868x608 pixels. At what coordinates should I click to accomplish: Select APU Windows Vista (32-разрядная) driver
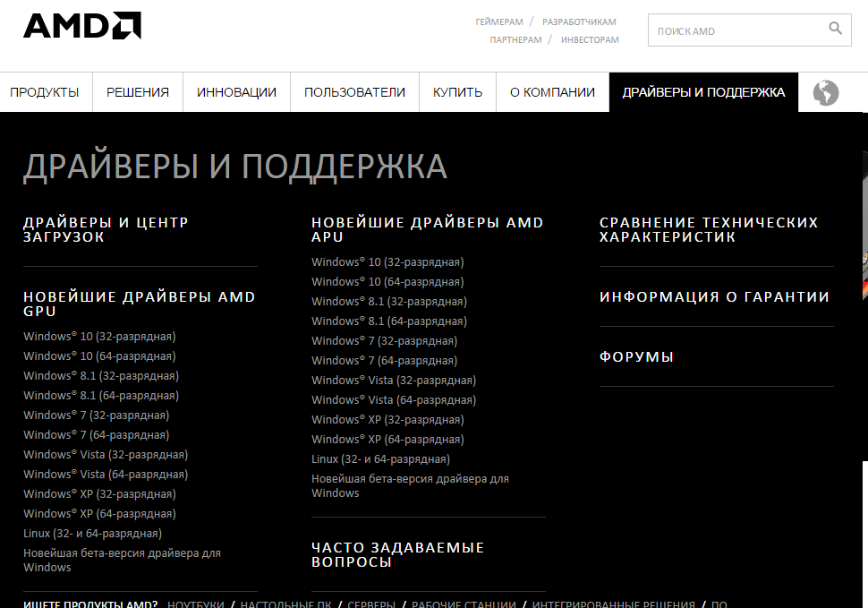click(x=394, y=381)
